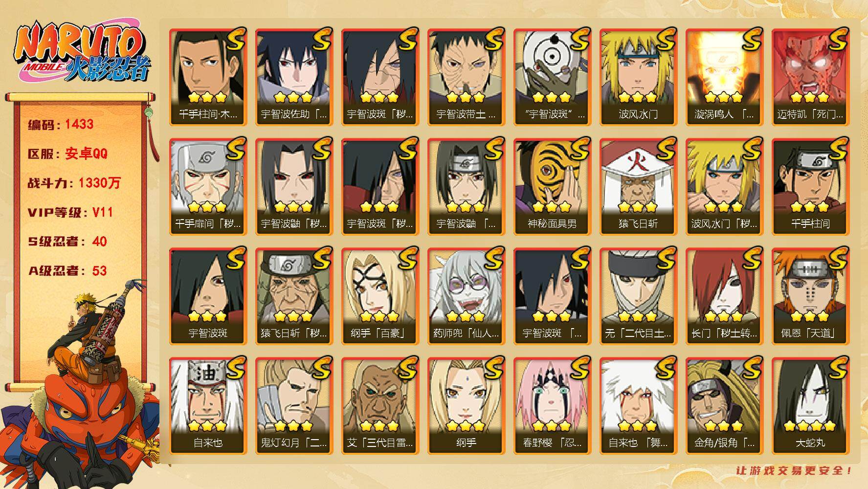Select the 佩恩「天道」 card

pyautogui.click(x=810, y=296)
